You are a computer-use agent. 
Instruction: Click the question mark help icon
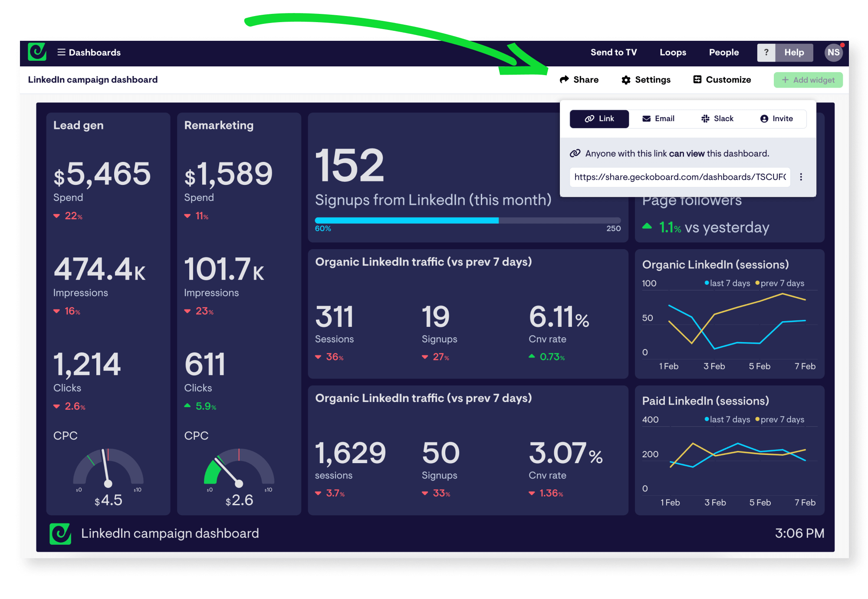766,52
